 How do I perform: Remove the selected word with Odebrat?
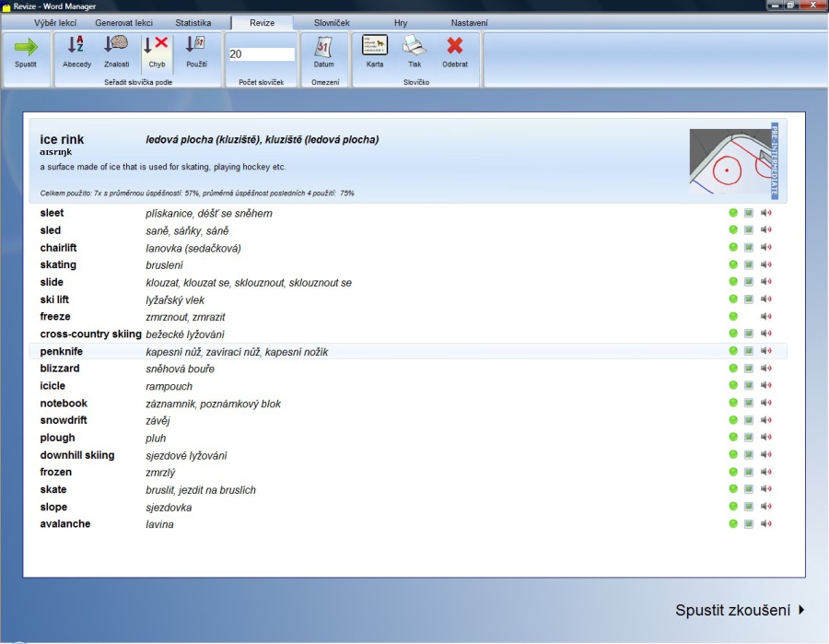454,48
